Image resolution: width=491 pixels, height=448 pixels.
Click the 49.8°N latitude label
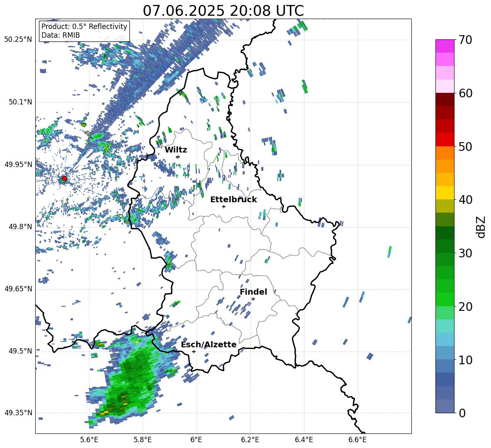(20, 227)
